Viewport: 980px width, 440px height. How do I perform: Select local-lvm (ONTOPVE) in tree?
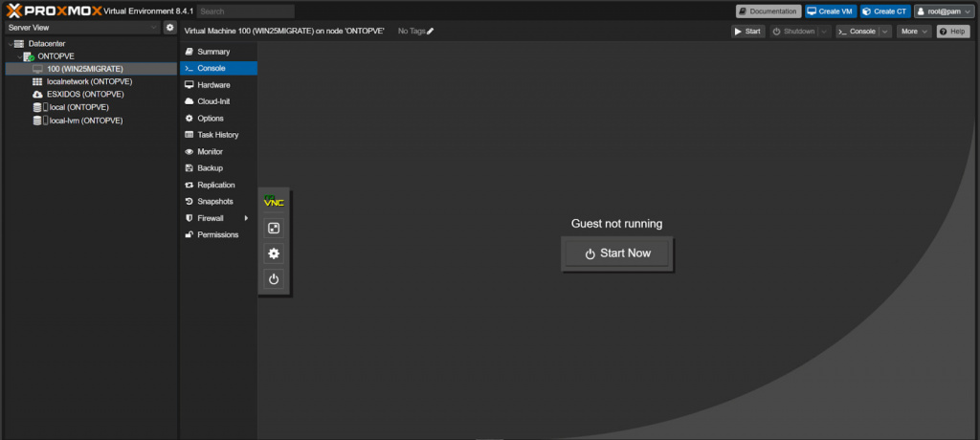(x=91, y=121)
